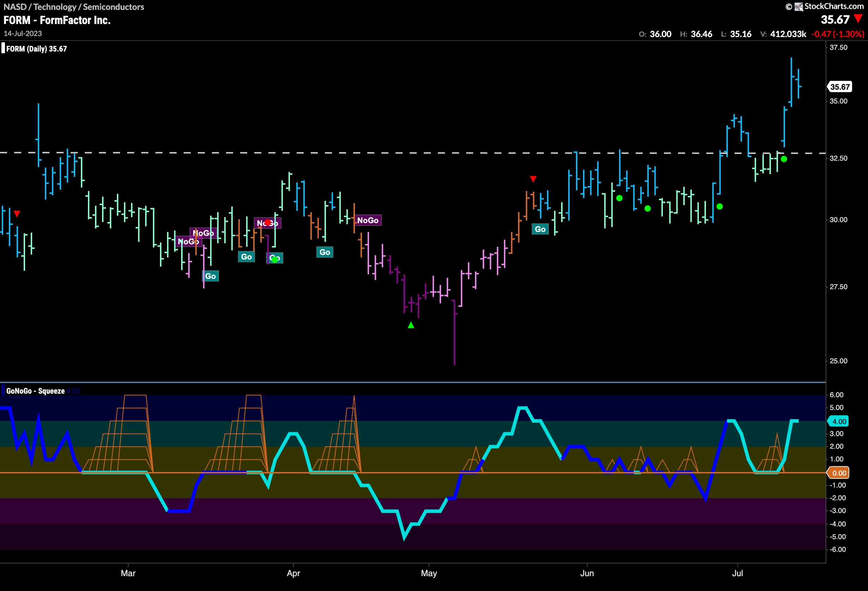Click the green up triangle below late April bars
The image size is (868, 591).
coord(411,325)
